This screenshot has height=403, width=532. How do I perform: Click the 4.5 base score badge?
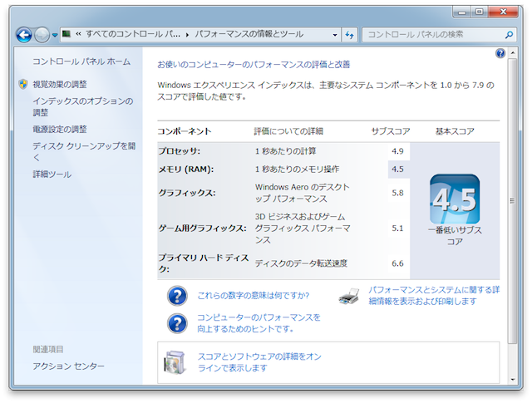[455, 199]
